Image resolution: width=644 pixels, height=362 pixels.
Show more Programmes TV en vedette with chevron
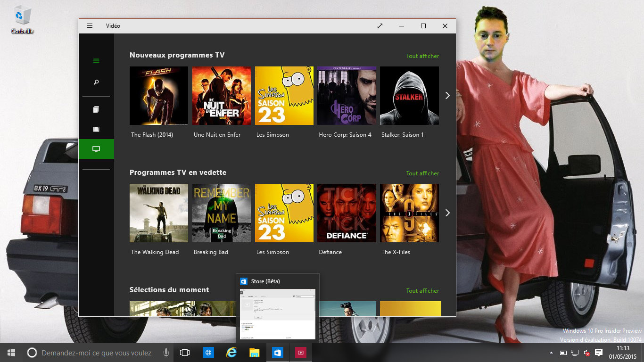447,213
